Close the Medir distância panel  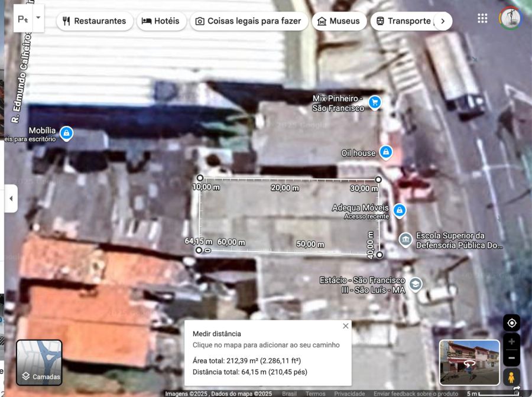pos(346,326)
